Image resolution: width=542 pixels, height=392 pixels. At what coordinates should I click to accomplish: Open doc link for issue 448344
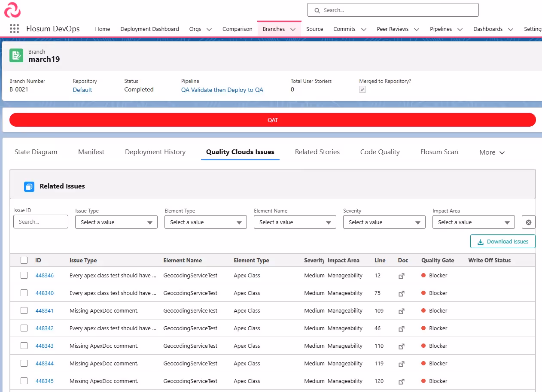coord(402,364)
